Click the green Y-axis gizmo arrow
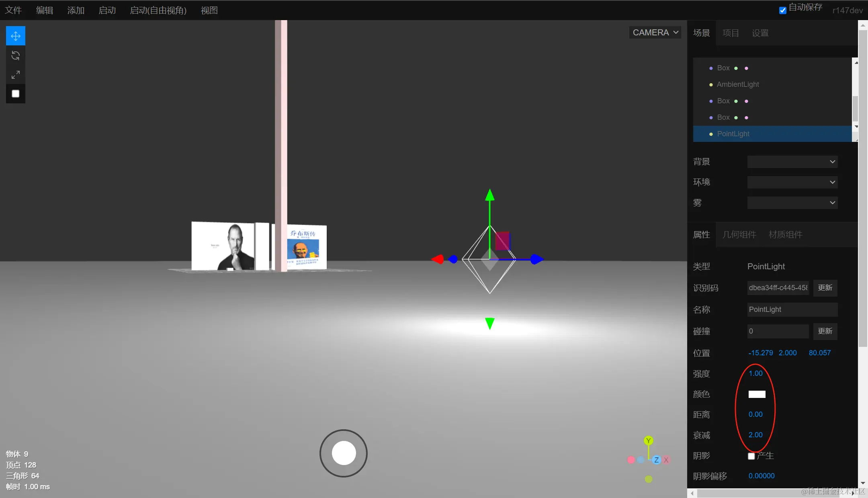Image resolution: width=868 pixels, height=498 pixels. pyautogui.click(x=489, y=196)
